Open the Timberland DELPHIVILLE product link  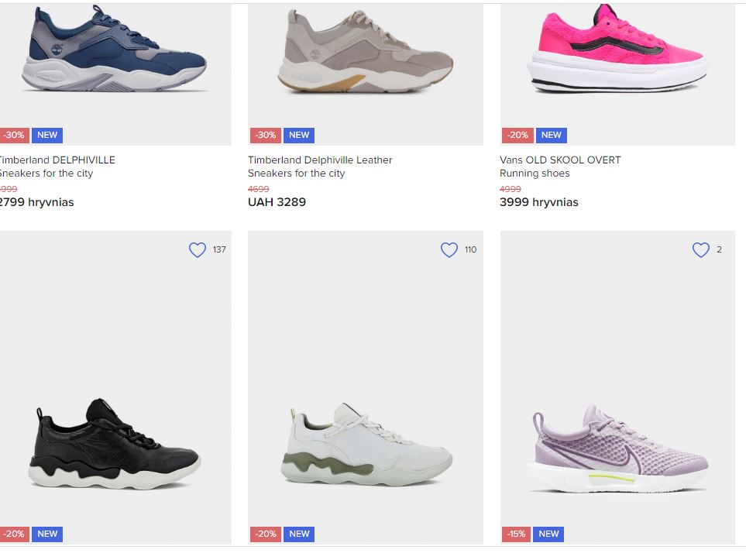tap(57, 160)
